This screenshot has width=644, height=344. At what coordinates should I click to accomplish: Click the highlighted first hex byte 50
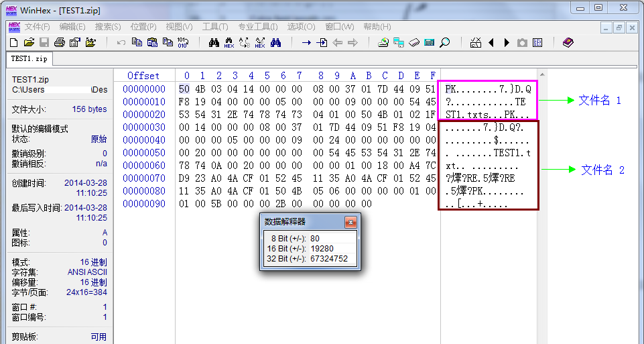click(184, 89)
